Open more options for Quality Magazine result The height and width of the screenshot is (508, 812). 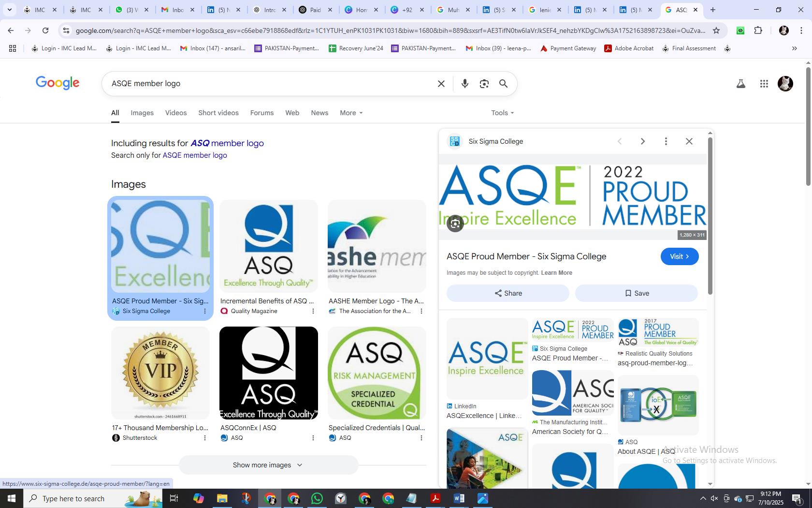(x=313, y=311)
